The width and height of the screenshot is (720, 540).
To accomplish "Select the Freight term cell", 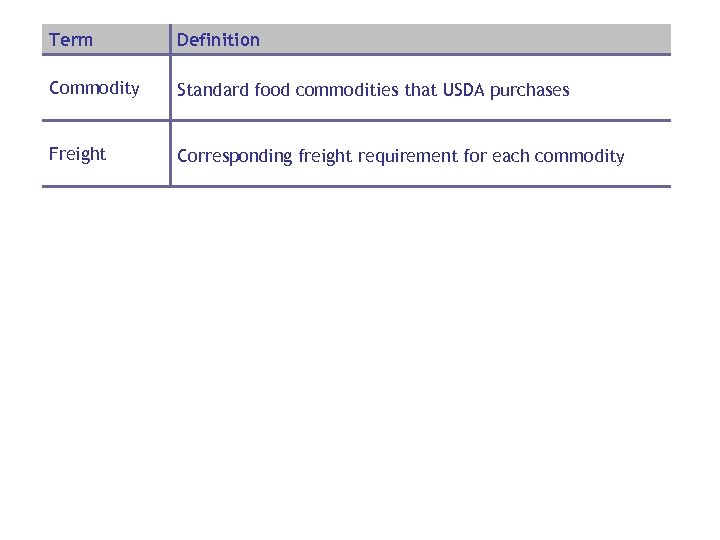I will click(x=77, y=154).
